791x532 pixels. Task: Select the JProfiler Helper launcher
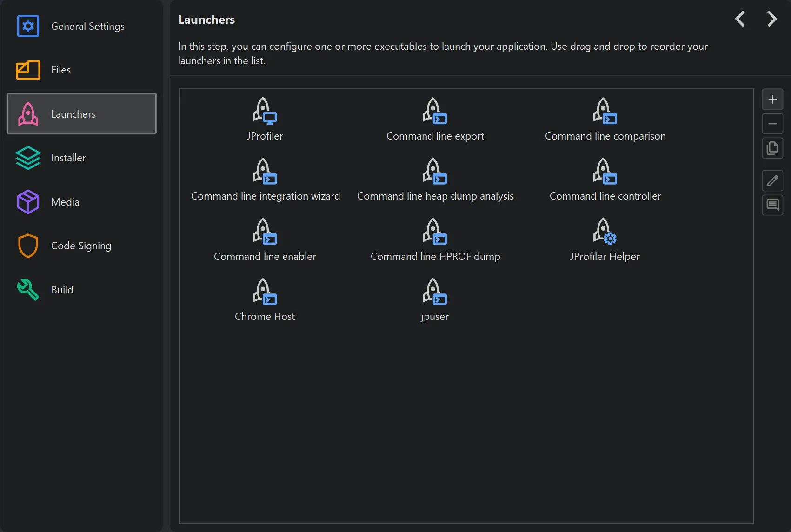(x=605, y=232)
